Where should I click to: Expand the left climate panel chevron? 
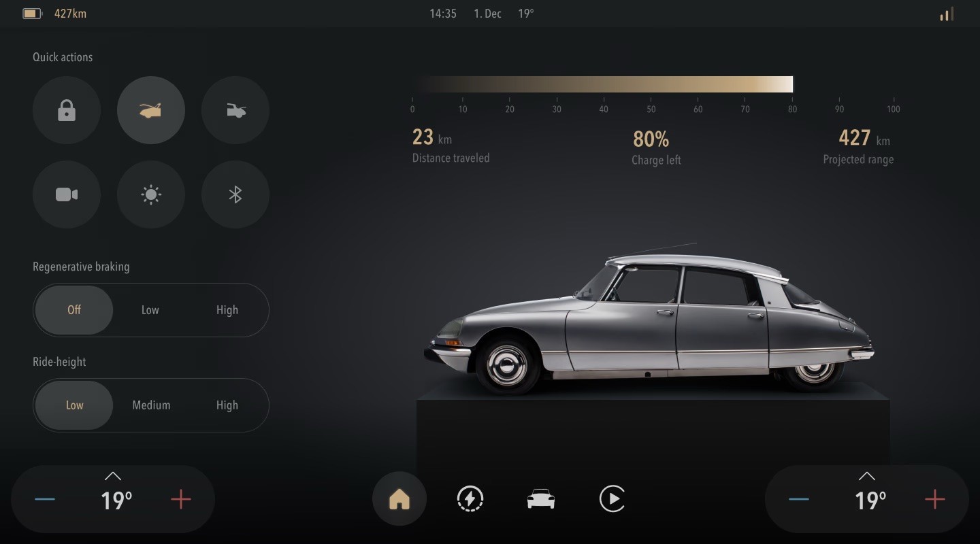coord(113,476)
